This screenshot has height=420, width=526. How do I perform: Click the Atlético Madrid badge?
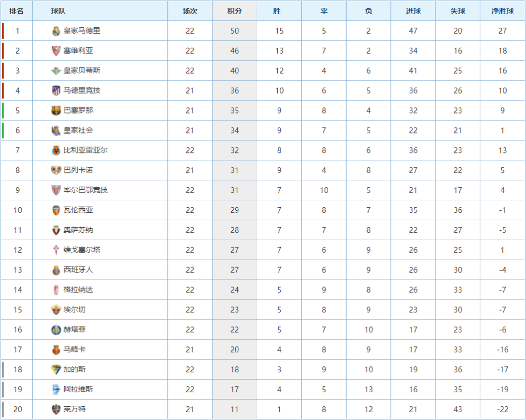[x=56, y=91]
